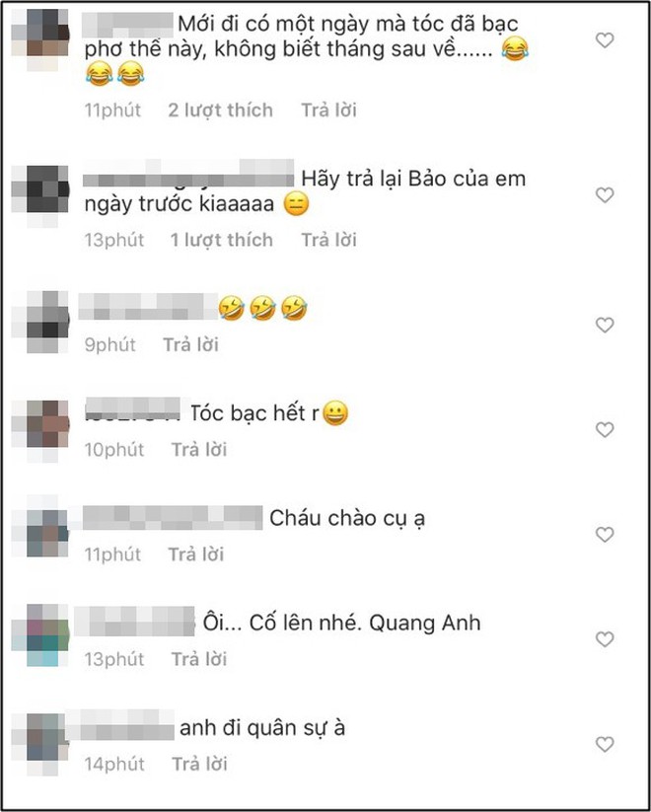
Task: Like the 'Cố lên nhé. Quang Anh' comment
Action: point(605,639)
